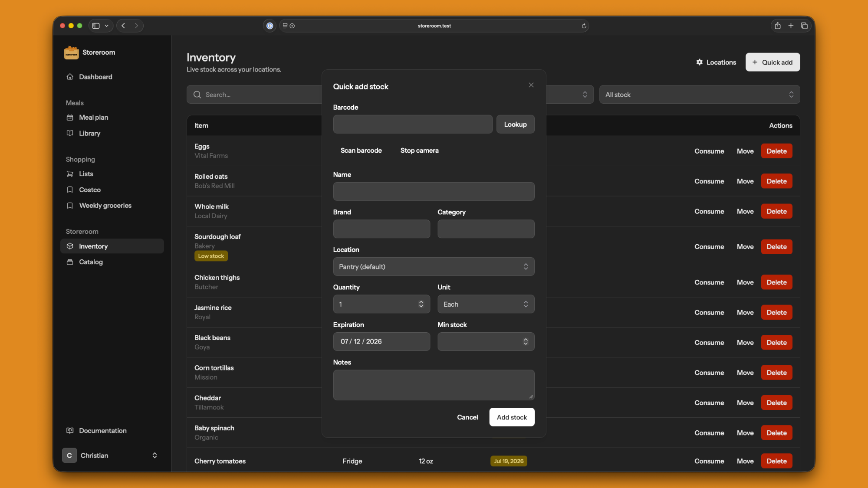Click the Add stock button
The height and width of the screenshot is (488, 868).
[x=512, y=417]
